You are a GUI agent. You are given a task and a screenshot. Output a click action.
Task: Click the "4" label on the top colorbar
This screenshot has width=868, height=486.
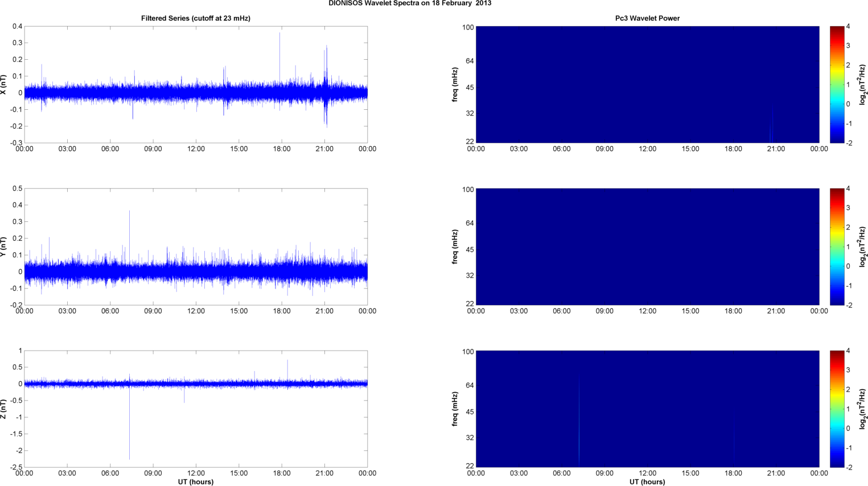tap(848, 27)
